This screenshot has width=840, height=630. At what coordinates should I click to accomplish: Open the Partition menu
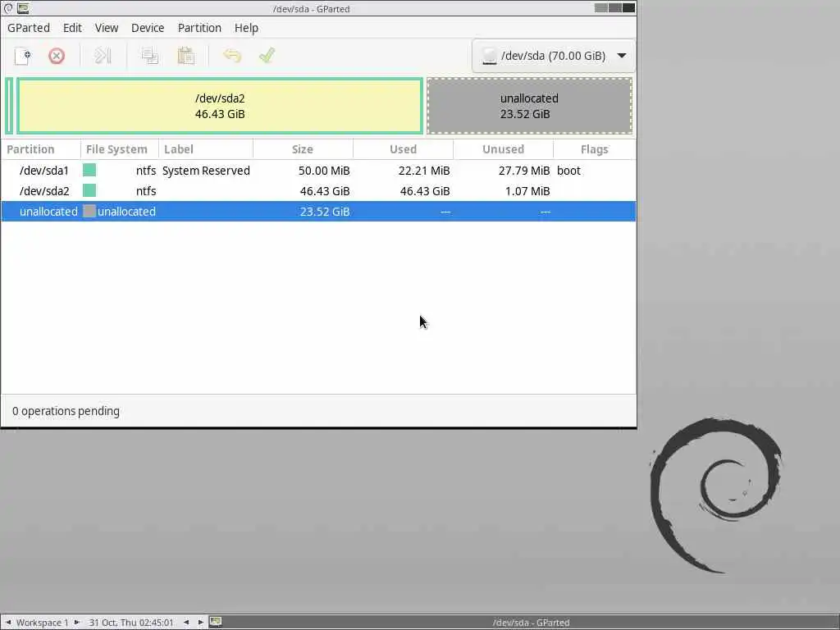(199, 28)
